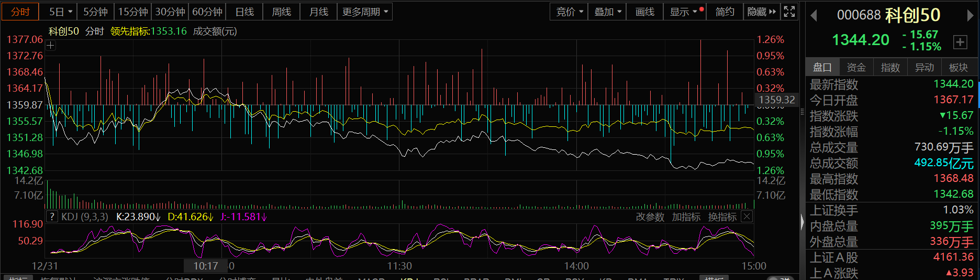Close the KDJ indicator panel

tap(747, 217)
